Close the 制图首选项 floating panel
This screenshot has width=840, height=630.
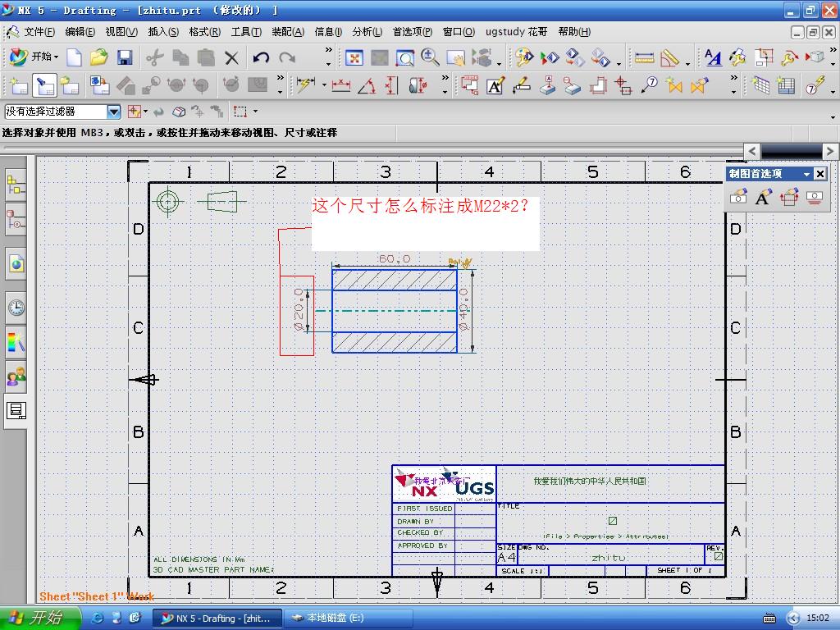[820, 174]
